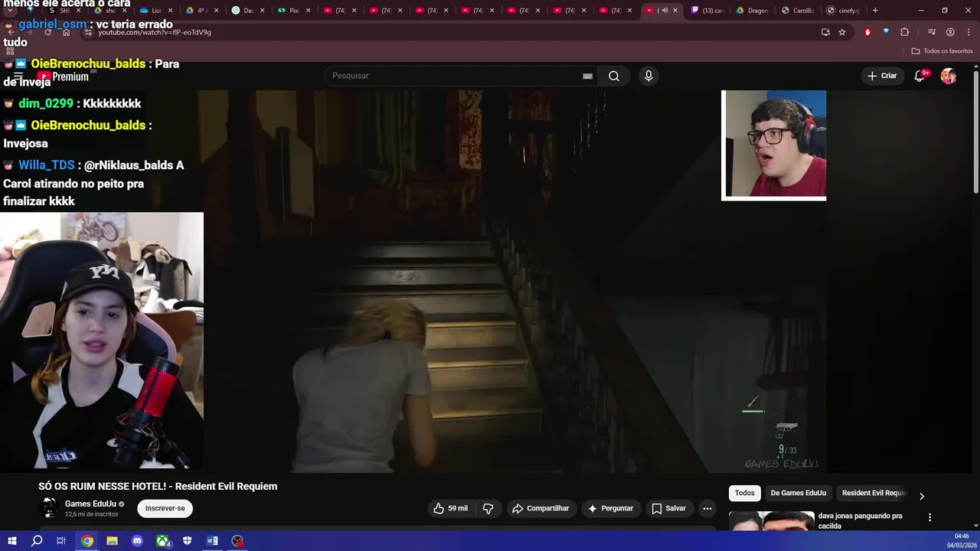Open the YouTube account avatar menu
Image resolution: width=980 pixels, height=551 pixels.
click(x=949, y=76)
